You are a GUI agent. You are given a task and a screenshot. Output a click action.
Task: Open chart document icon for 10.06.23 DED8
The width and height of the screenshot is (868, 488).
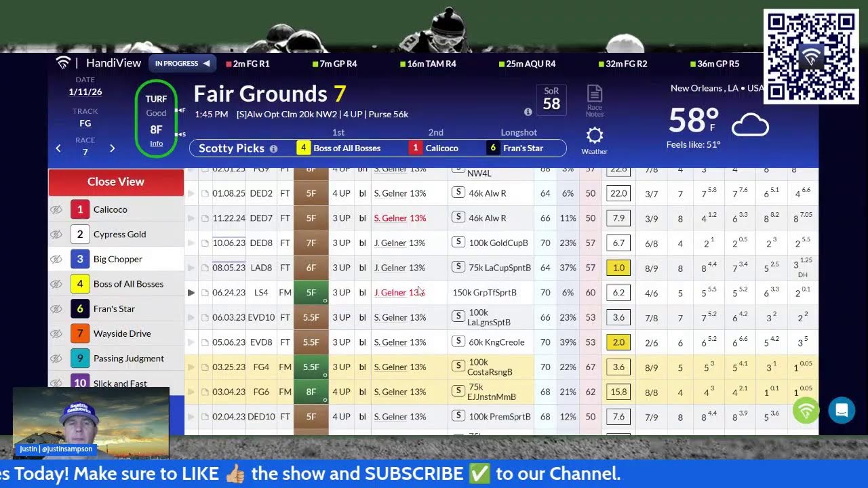click(205, 243)
